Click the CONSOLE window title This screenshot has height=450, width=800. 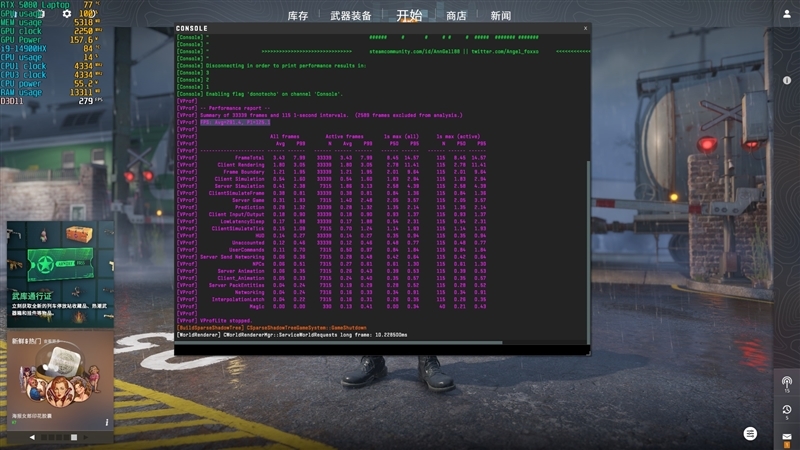192,29
